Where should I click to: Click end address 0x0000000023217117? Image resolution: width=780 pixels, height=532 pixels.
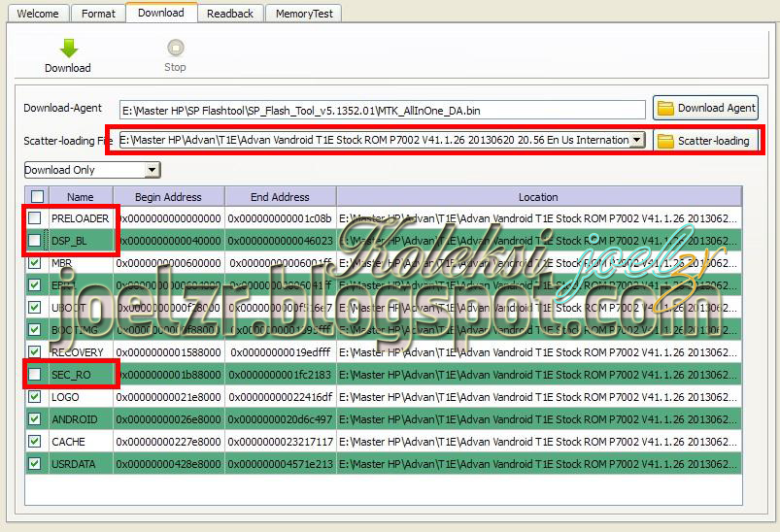280,442
